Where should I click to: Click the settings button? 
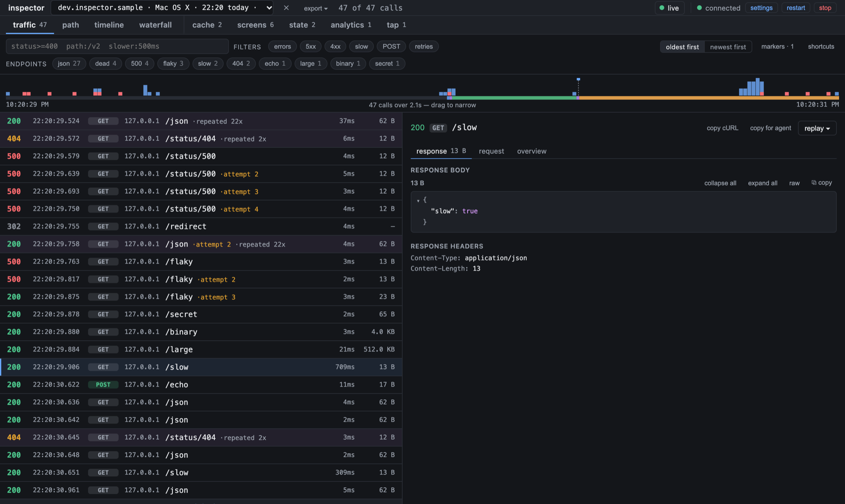coord(761,8)
